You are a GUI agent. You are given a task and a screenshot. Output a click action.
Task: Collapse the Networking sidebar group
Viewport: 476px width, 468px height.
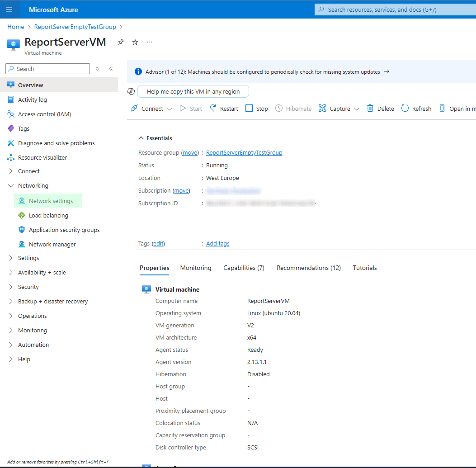(11, 186)
